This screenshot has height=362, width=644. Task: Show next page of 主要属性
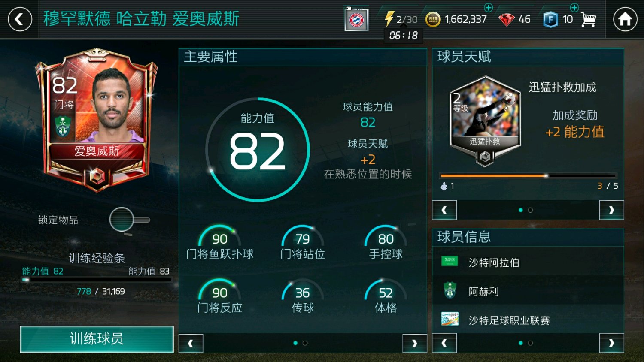tap(414, 343)
